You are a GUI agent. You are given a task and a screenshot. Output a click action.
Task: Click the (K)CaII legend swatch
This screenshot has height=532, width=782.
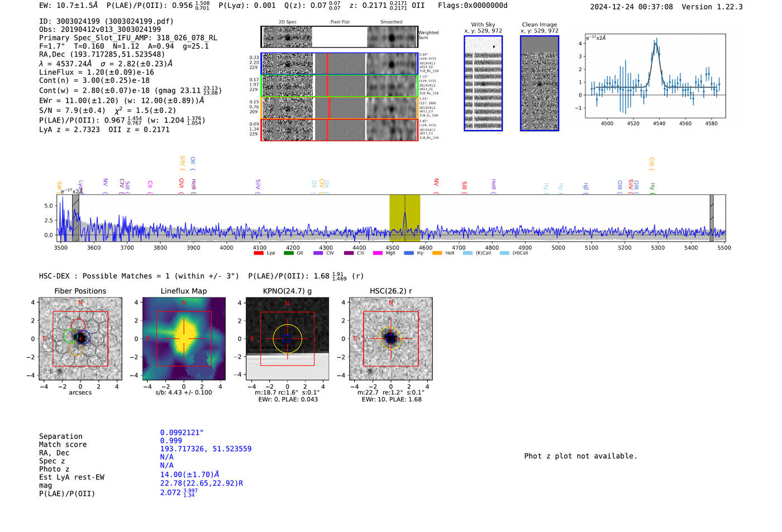[x=468, y=253]
